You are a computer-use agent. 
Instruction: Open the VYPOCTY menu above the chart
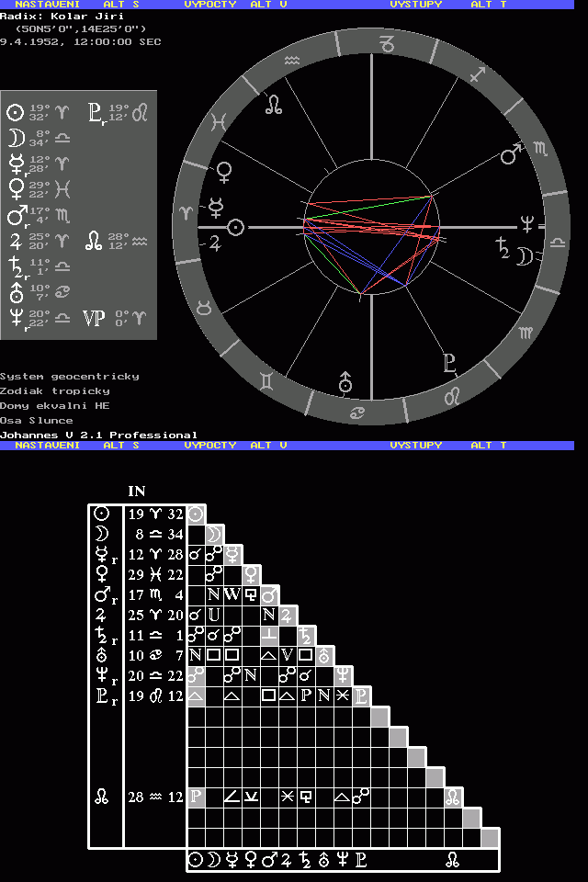pyautogui.click(x=210, y=5)
